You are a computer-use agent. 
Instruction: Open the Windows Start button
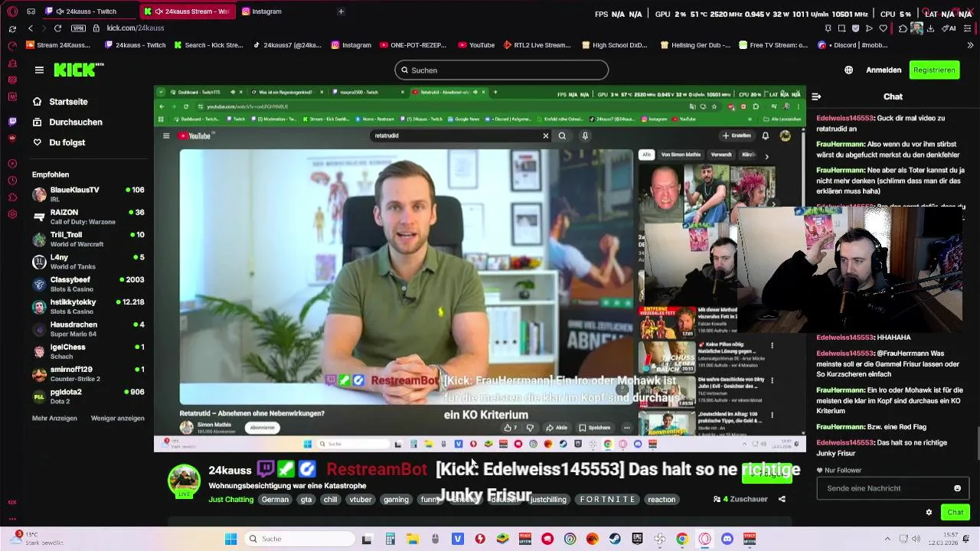[x=230, y=539]
